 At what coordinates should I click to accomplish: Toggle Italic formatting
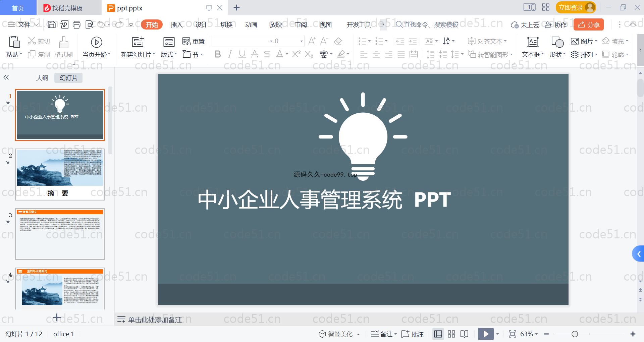click(x=230, y=54)
